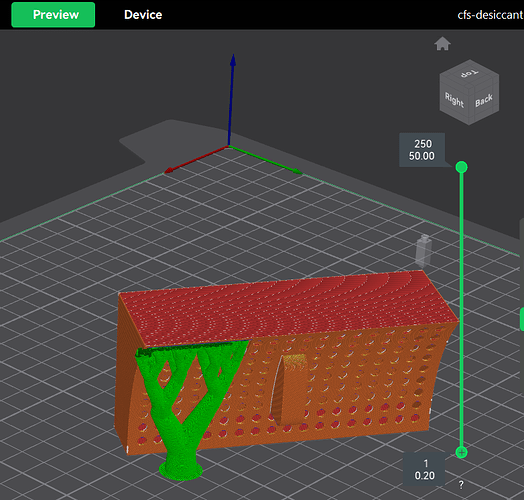Open the Device tab
The width and height of the screenshot is (524, 500).
(x=143, y=15)
